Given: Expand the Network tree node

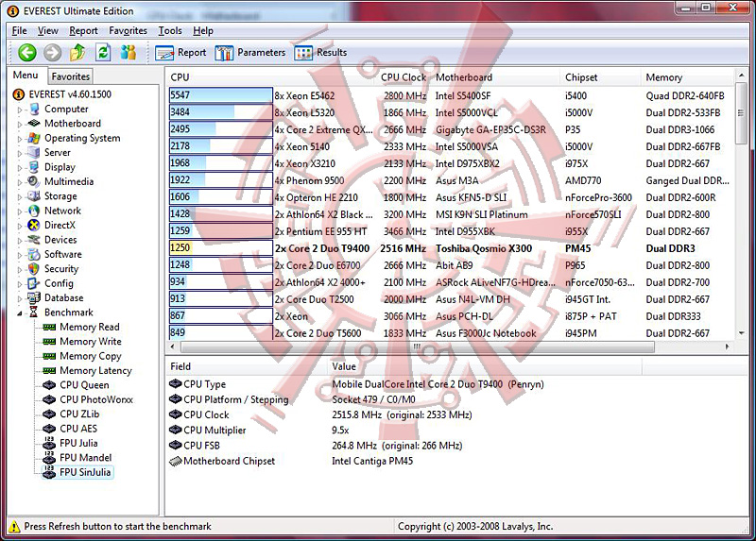Looking at the screenshot, I should [20, 211].
